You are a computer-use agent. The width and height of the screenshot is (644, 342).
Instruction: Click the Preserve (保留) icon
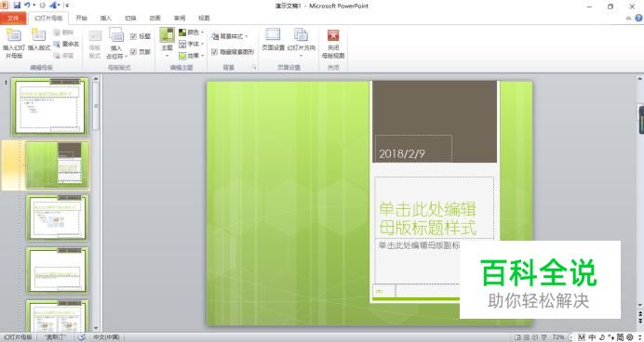(x=57, y=55)
